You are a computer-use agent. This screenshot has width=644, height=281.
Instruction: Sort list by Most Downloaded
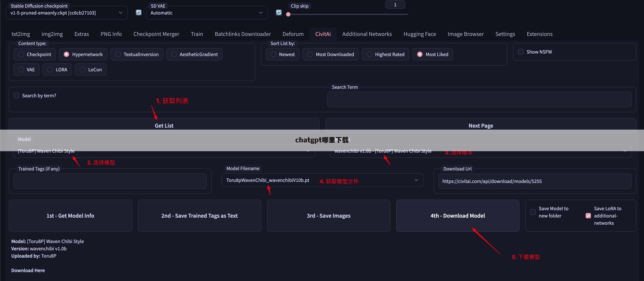tap(330, 54)
